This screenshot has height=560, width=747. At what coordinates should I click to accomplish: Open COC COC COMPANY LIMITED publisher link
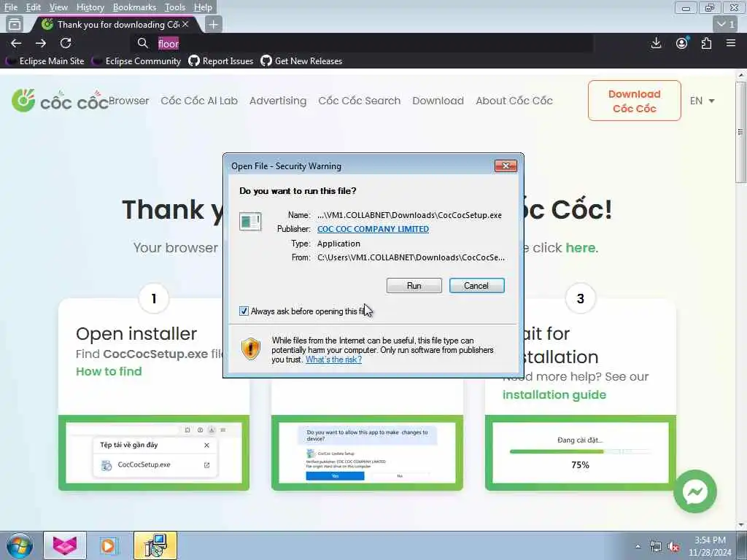point(373,229)
